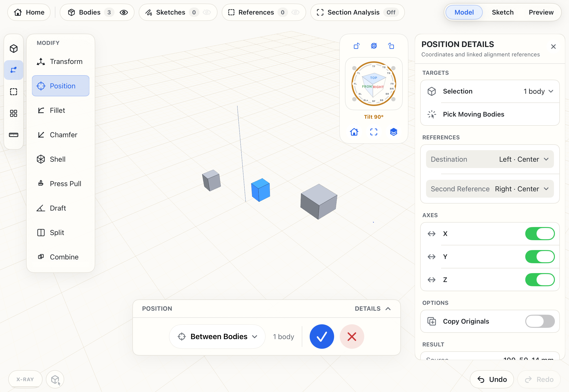Disable the Y axis toggle
This screenshot has width=569, height=392.
[540, 257]
